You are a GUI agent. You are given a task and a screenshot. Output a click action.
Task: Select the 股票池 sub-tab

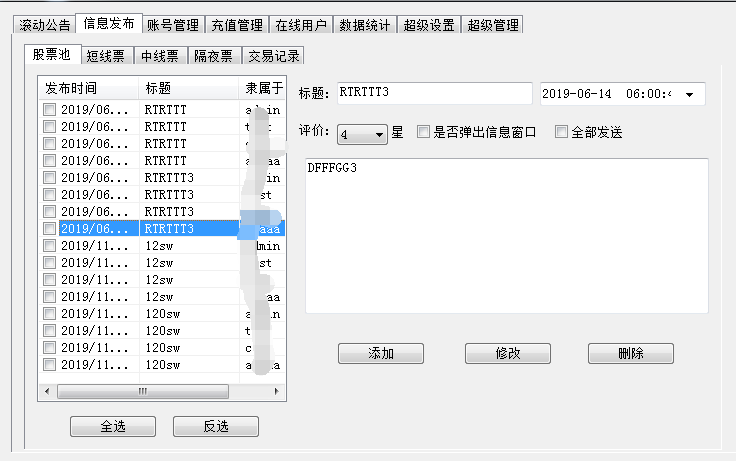pos(52,54)
